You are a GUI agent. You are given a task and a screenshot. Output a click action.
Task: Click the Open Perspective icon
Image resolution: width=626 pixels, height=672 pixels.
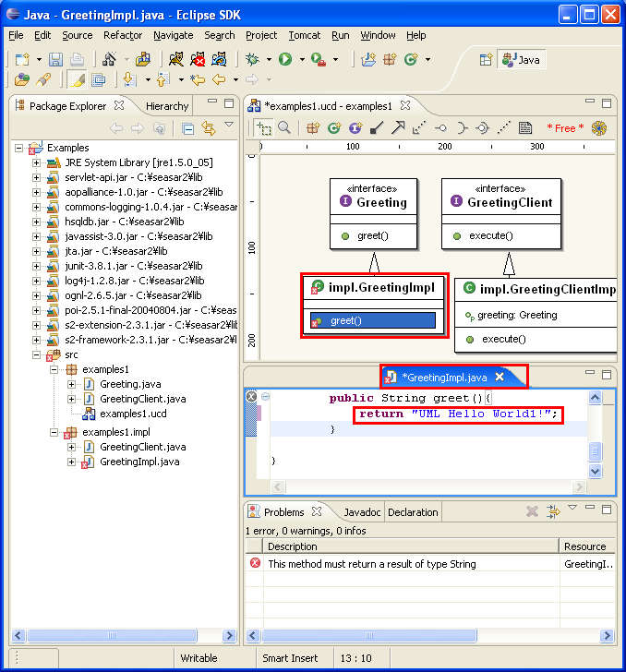click(x=486, y=60)
